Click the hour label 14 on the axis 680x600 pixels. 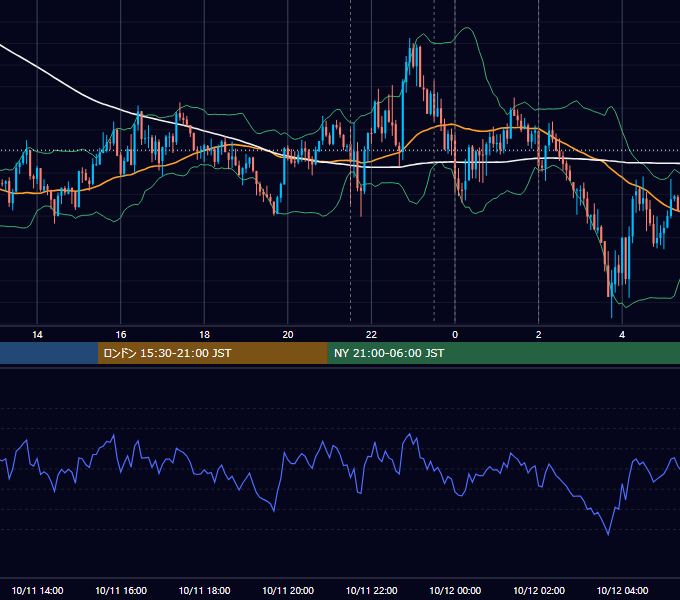point(37,335)
